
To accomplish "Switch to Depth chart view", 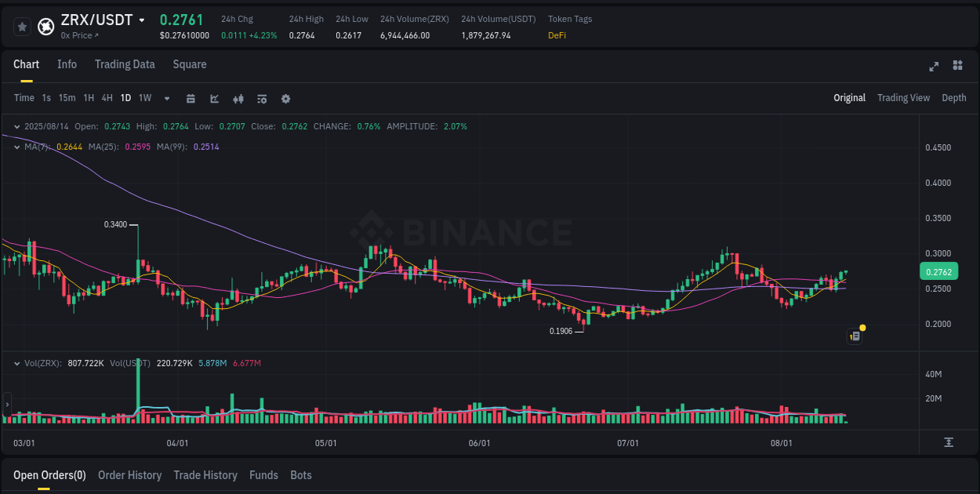I will tap(953, 97).
